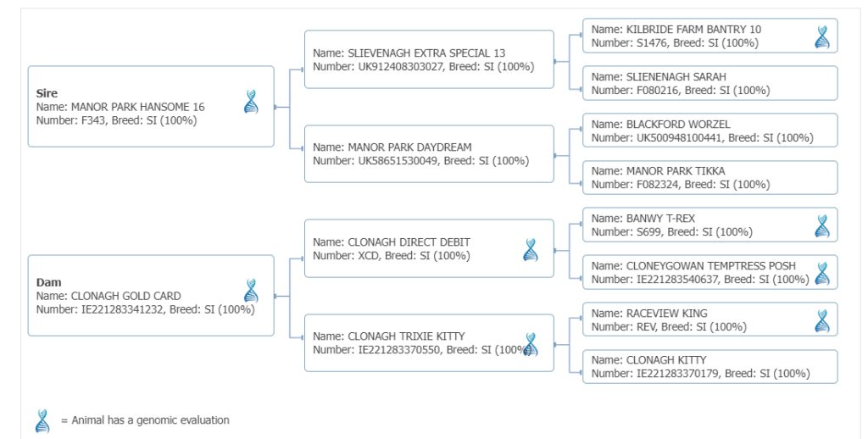This screenshot has height=439, width=868.
Task: Click genomic icon beside MANOR PARK HANSOME 16
Action: point(251,102)
